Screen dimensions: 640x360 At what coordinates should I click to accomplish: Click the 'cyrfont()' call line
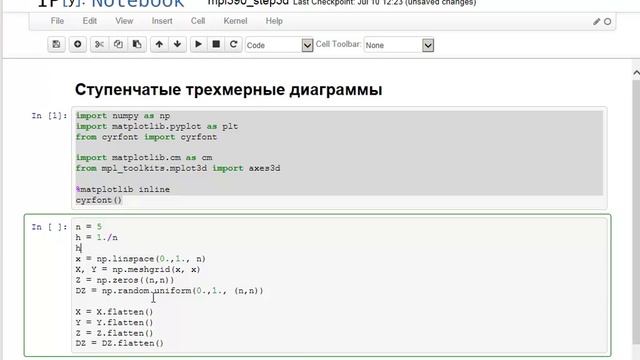coord(99,200)
